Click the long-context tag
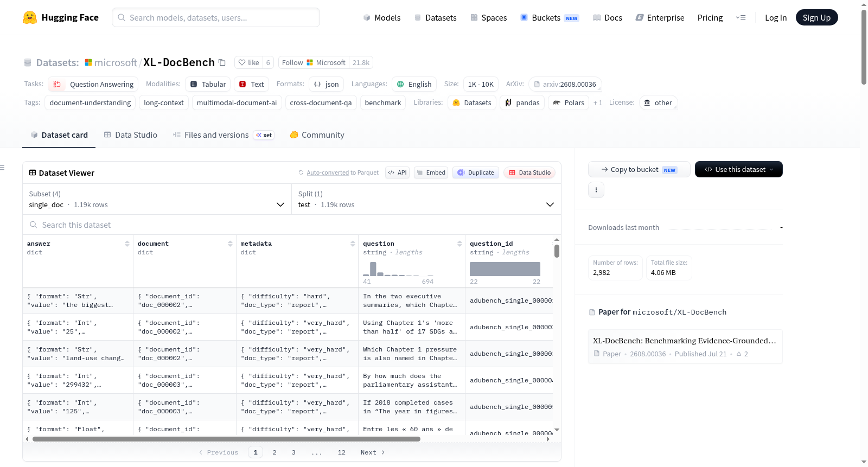The height and width of the screenshot is (467, 868). coord(164,103)
